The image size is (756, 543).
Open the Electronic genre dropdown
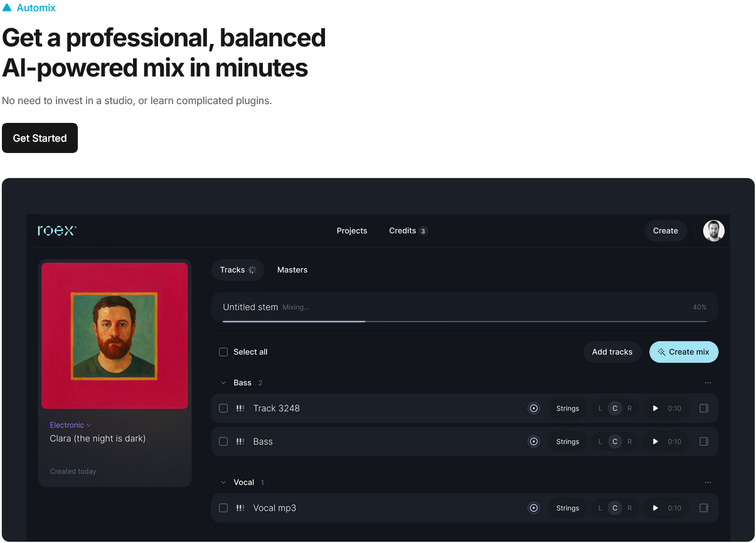(x=70, y=425)
